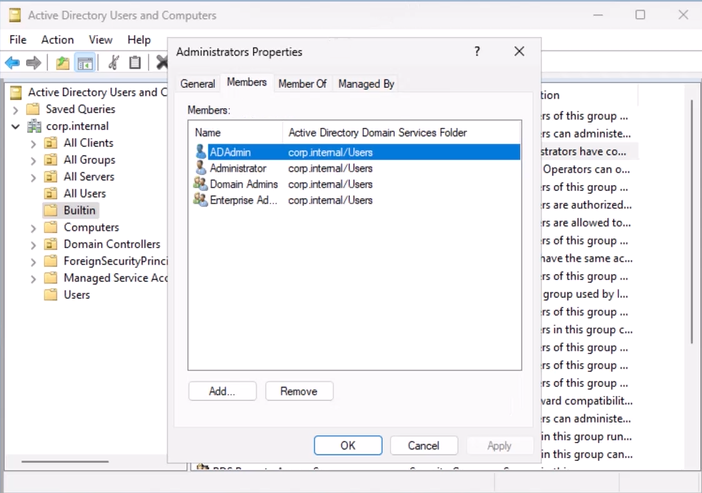Screen dimensions: 702x493
Task: Click the Domain Admins group icon
Action: [200, 184]
